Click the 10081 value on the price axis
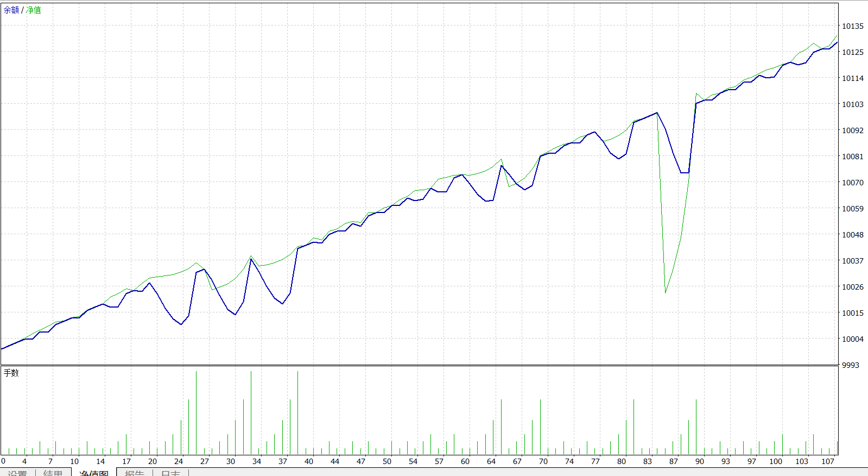868x476 pixels. (852, 156)
